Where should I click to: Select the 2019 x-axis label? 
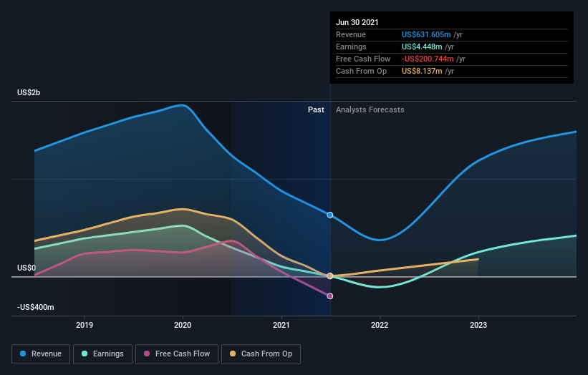85,325
